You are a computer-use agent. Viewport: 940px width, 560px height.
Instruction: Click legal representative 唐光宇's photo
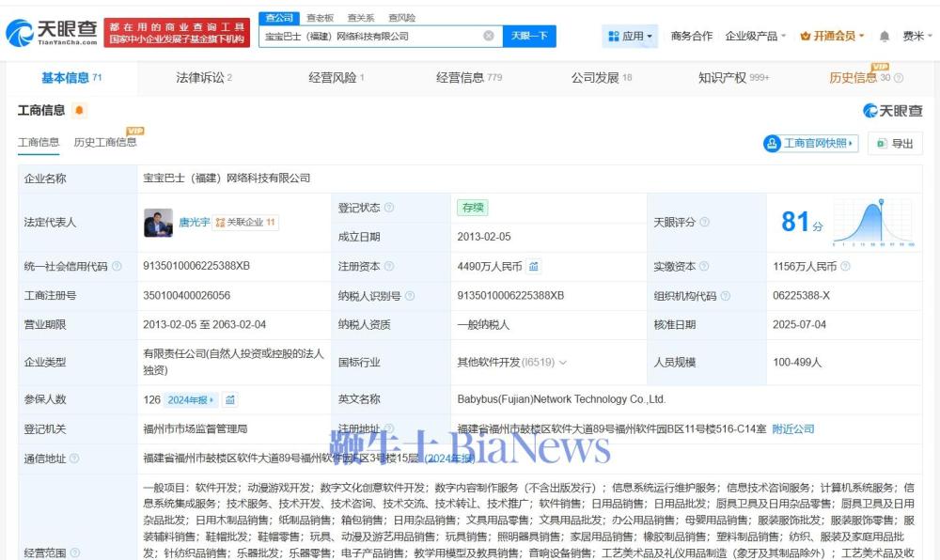[157, 223]
